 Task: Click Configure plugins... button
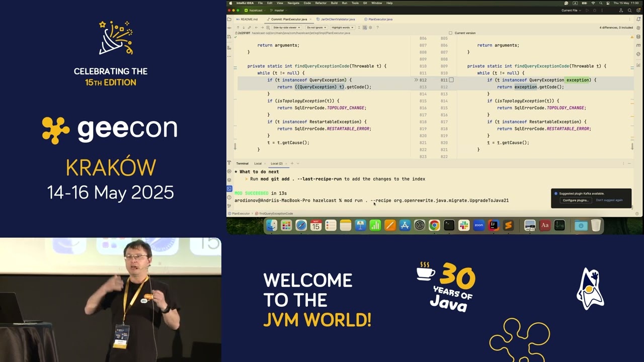(575, 200)
